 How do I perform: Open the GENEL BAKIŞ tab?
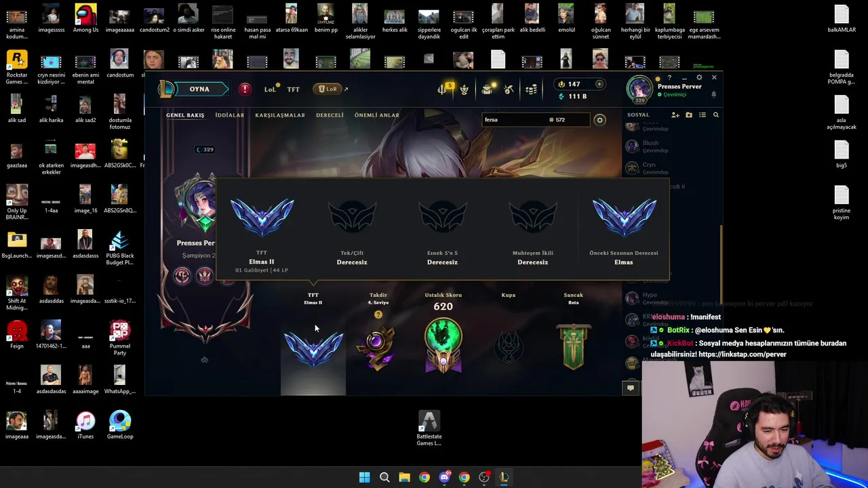pyautogui.click(x=185, y=115)
